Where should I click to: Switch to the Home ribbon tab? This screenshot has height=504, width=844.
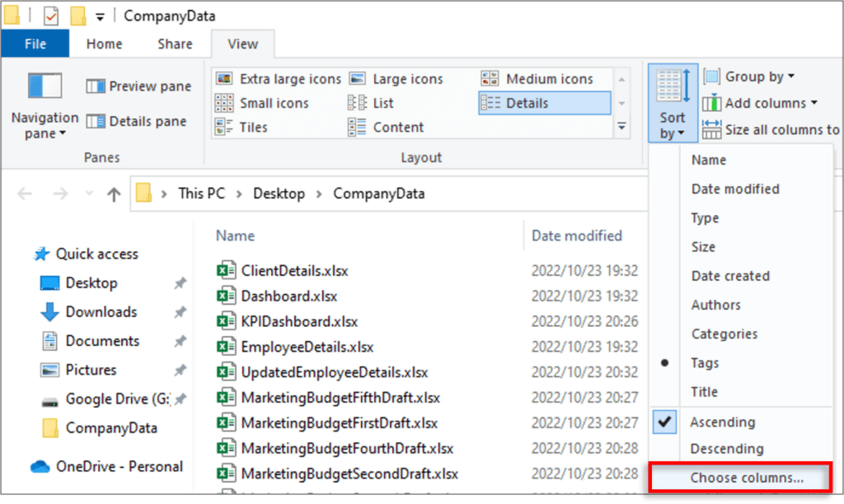tap(104, 44)
